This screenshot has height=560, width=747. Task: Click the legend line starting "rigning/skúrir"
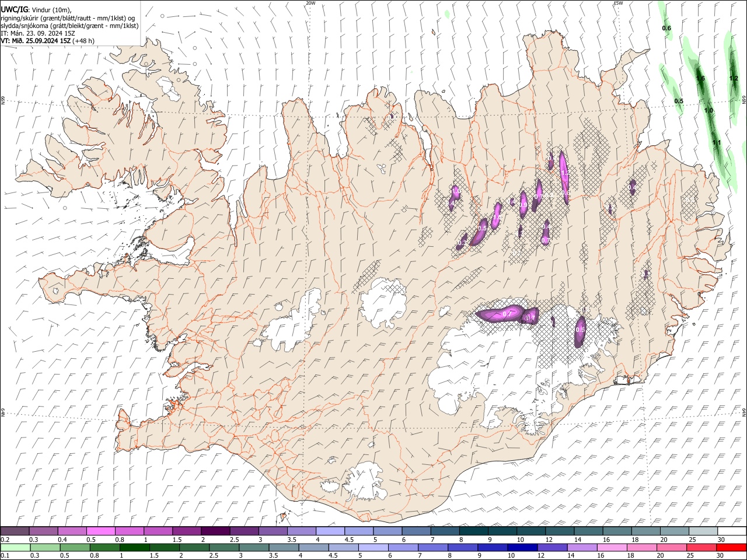pos(68,18)
